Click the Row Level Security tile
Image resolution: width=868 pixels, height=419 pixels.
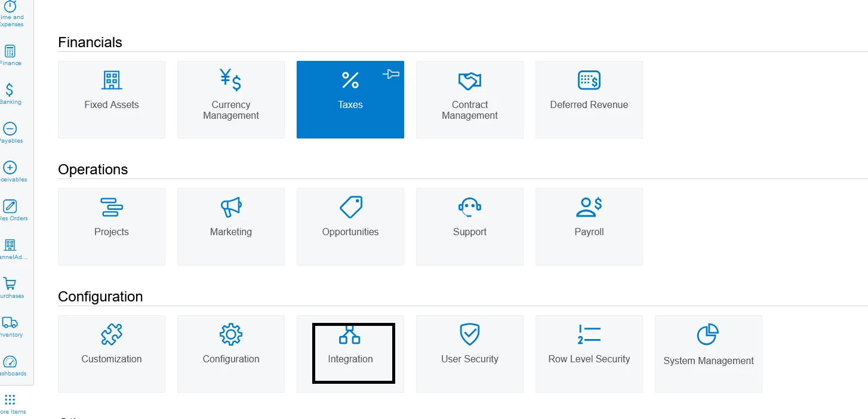point(589,354)
